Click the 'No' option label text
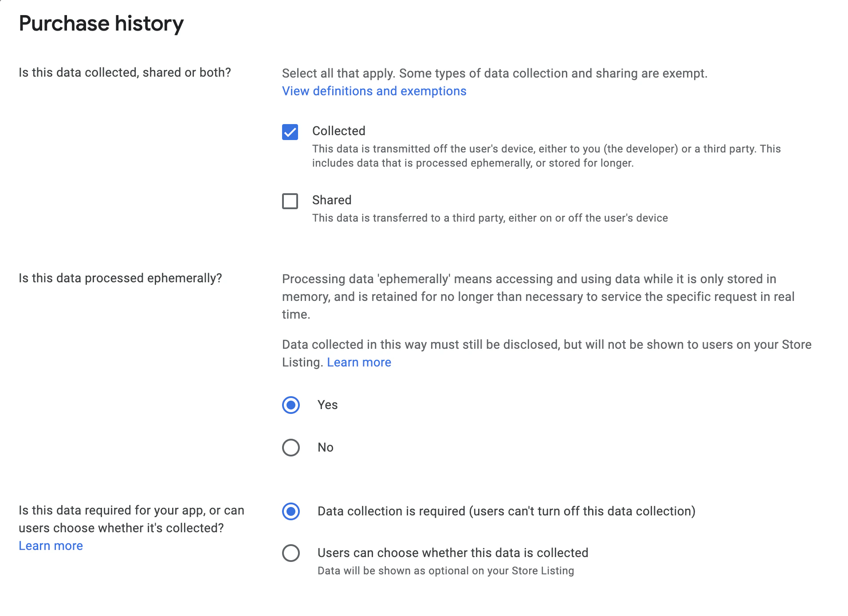 coord(325,448)
